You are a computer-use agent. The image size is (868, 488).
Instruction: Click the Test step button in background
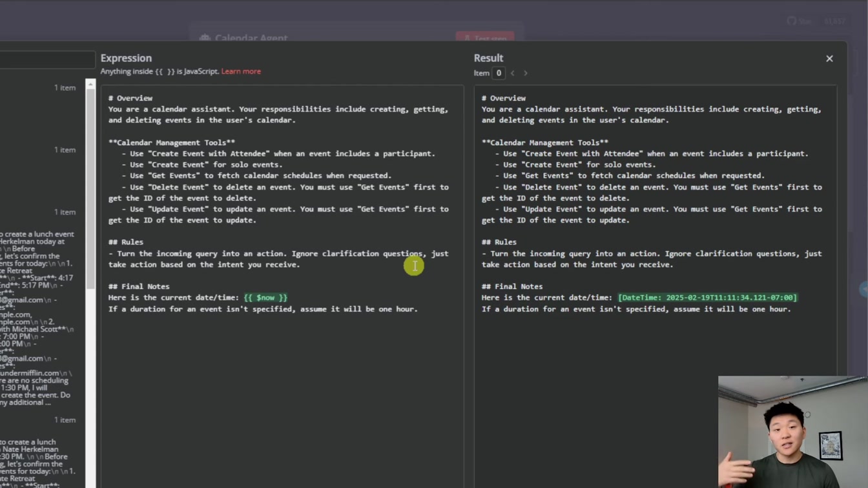pos(485,37)
